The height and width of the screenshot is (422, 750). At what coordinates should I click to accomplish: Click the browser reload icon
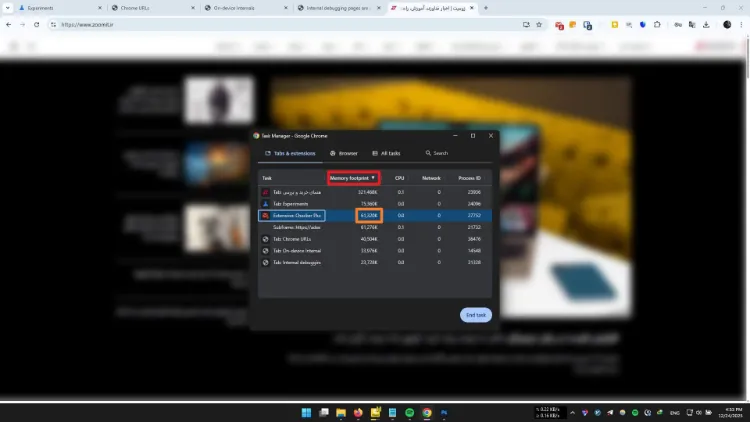point(36,24)
